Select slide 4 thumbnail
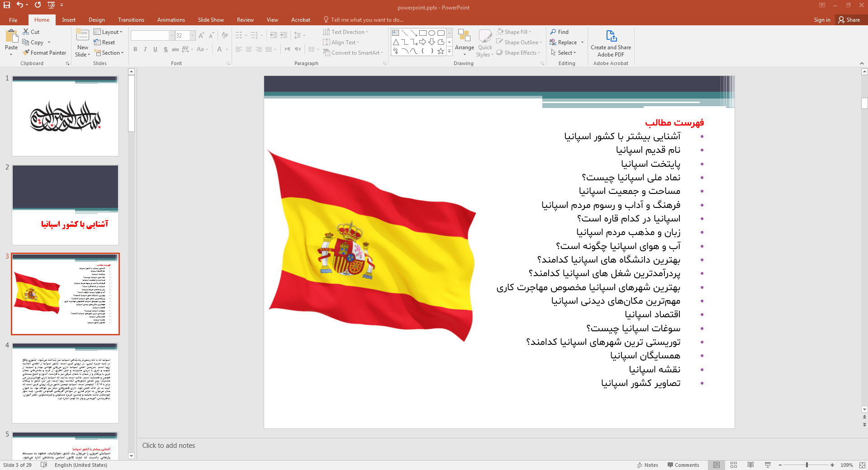Screen dimensions: 868x470 [x=65, y=383]
